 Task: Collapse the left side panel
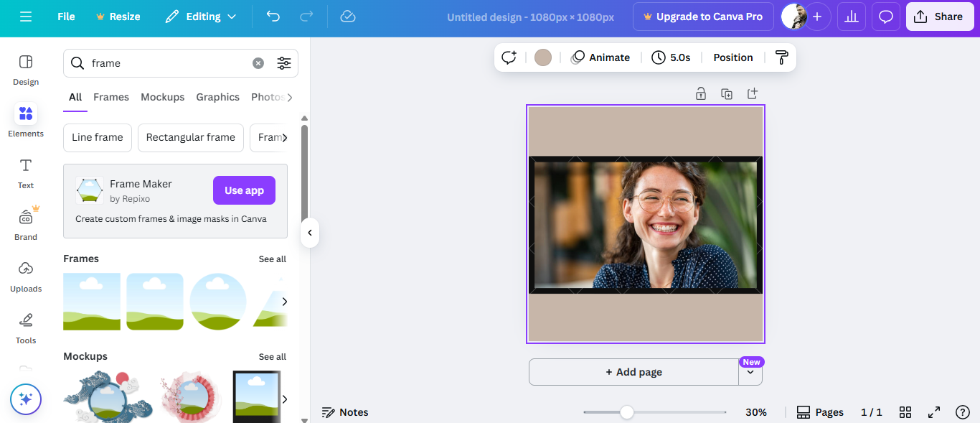point(309,233)
